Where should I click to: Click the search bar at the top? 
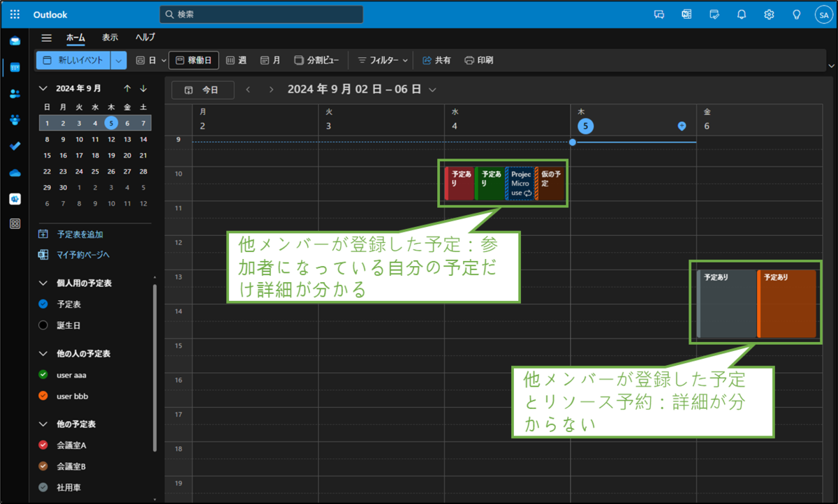coord(260,14)
